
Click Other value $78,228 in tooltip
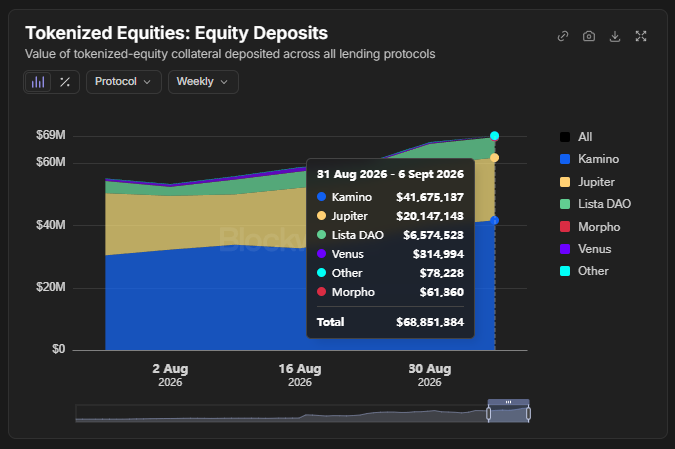point(442,273)
